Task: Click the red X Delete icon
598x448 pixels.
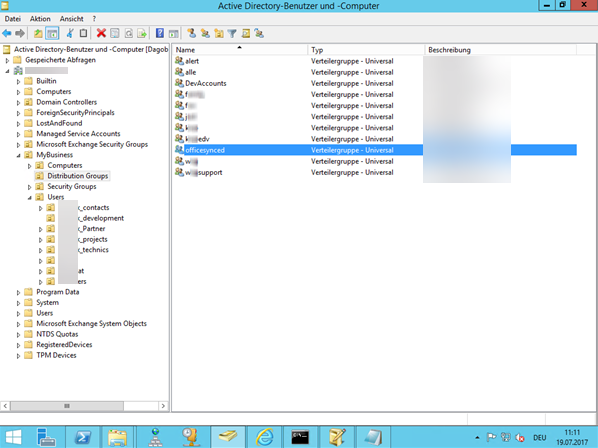Action: pyautogui.click(x=101, y=34)
